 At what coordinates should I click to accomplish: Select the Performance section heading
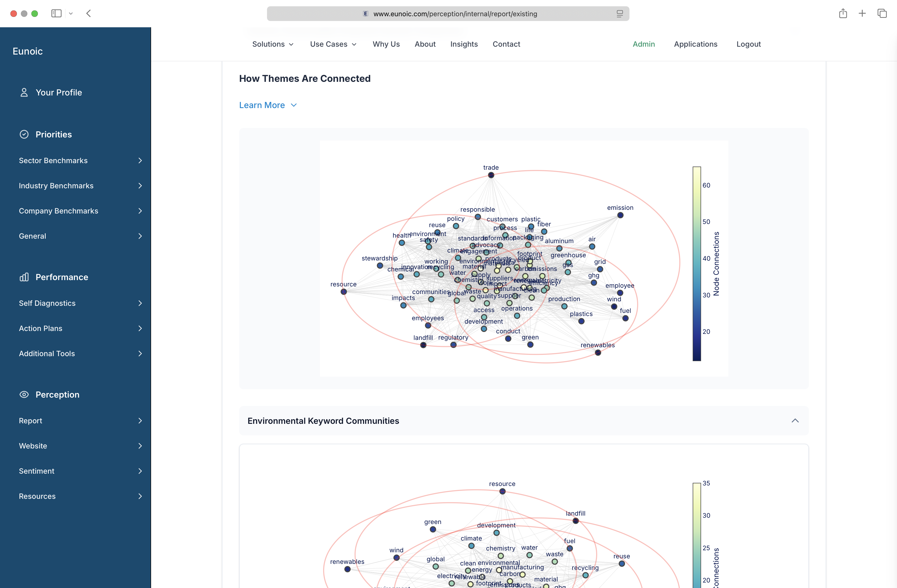62,277
